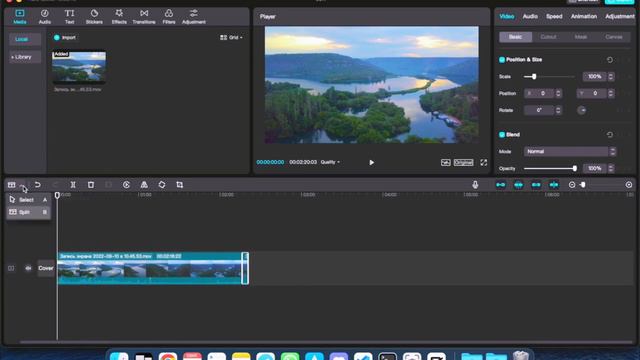Click the microphone Record voiceover icon
The image size is (640, 360).
click(475, 185)
